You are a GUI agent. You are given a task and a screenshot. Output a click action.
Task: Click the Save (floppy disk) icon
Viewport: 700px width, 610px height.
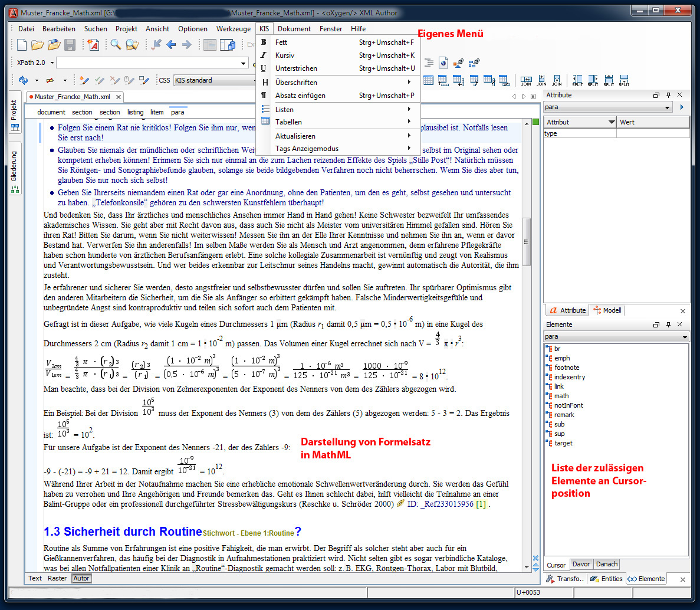[x=70, y=45]
